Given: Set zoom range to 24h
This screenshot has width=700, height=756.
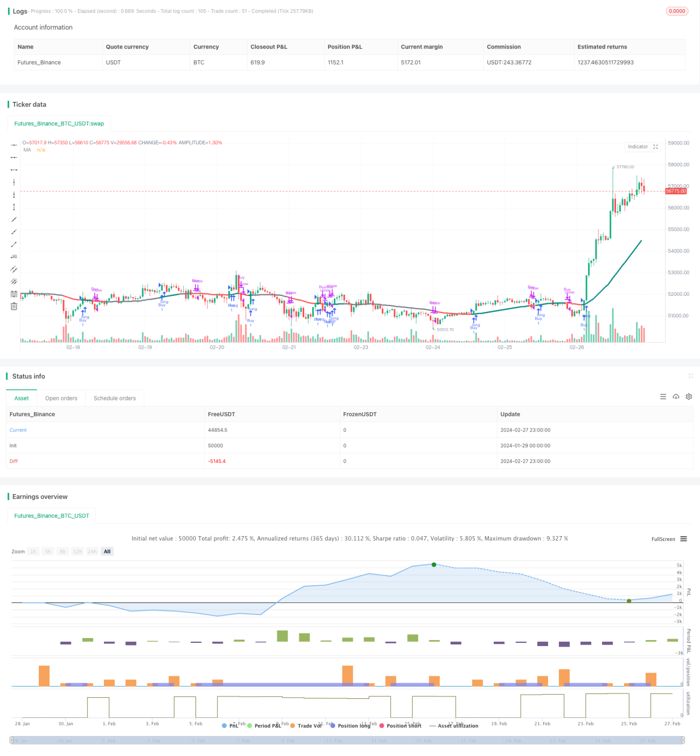Looking at the screenshot, I should 93,551.
